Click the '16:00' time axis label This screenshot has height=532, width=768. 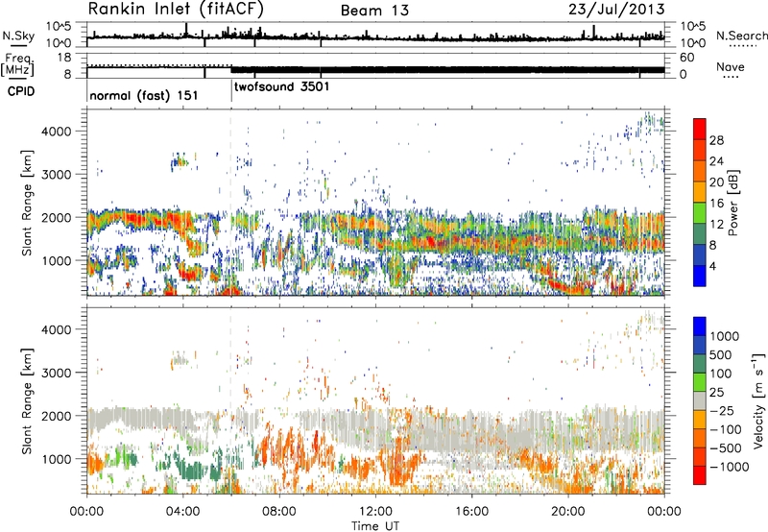coord(471,512)
